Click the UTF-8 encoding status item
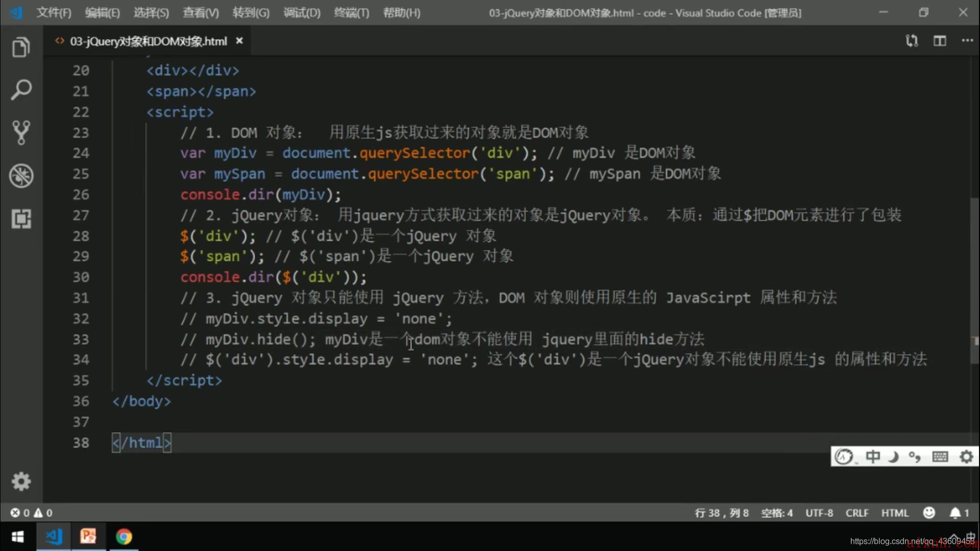Image resolution: width=980 pixels, height=551 pixels. (x=819, y=513)
